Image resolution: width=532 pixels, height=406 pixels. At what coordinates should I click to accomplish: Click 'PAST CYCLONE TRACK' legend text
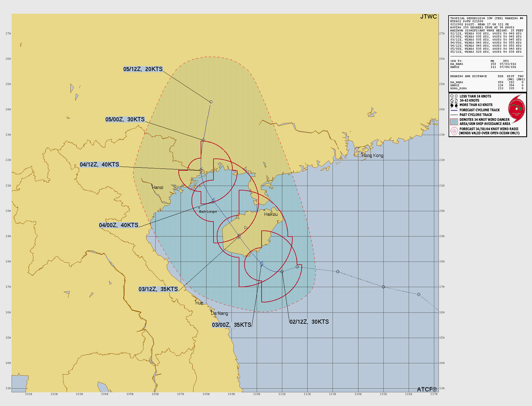(x=476, y=115)
